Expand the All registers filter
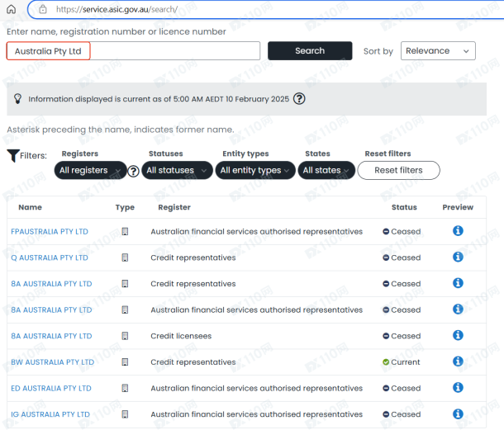Screen dimensions: 504x430 (90, 170)
